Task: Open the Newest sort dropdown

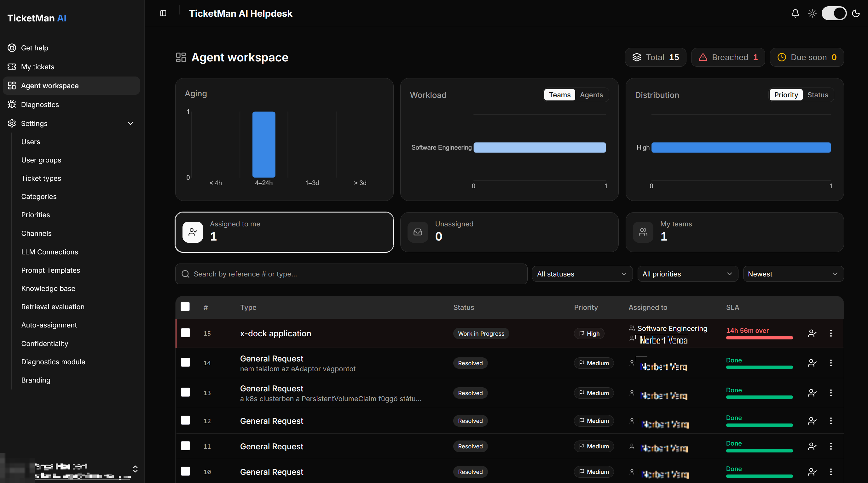Action: (x=793, y=274)
